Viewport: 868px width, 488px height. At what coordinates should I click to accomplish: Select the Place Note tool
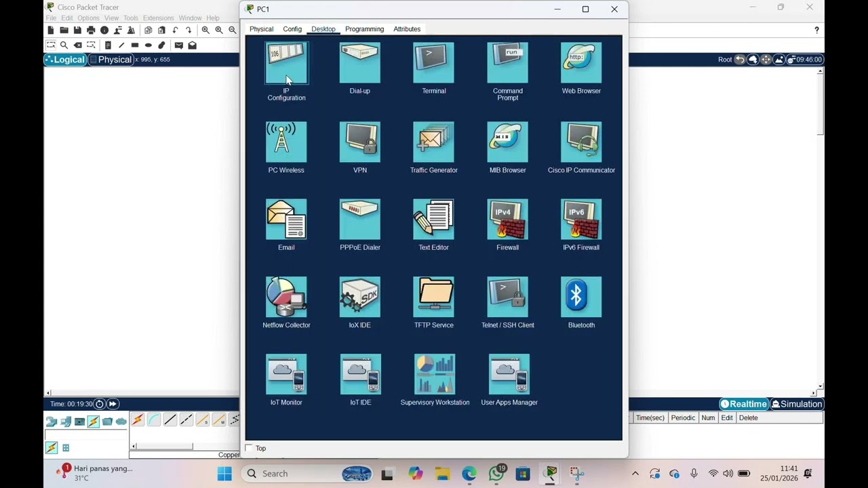108,45
